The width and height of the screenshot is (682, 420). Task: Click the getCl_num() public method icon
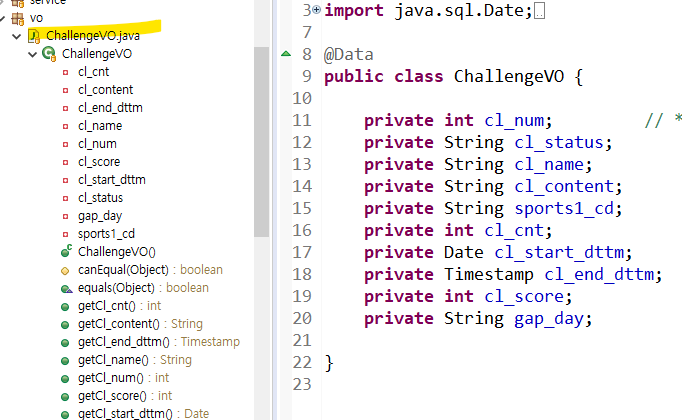point(65,379)
